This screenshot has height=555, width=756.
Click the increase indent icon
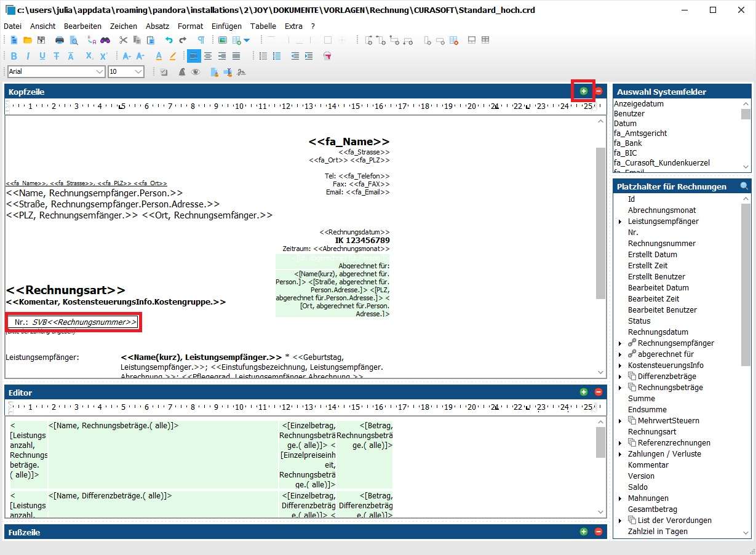[309, 56]
